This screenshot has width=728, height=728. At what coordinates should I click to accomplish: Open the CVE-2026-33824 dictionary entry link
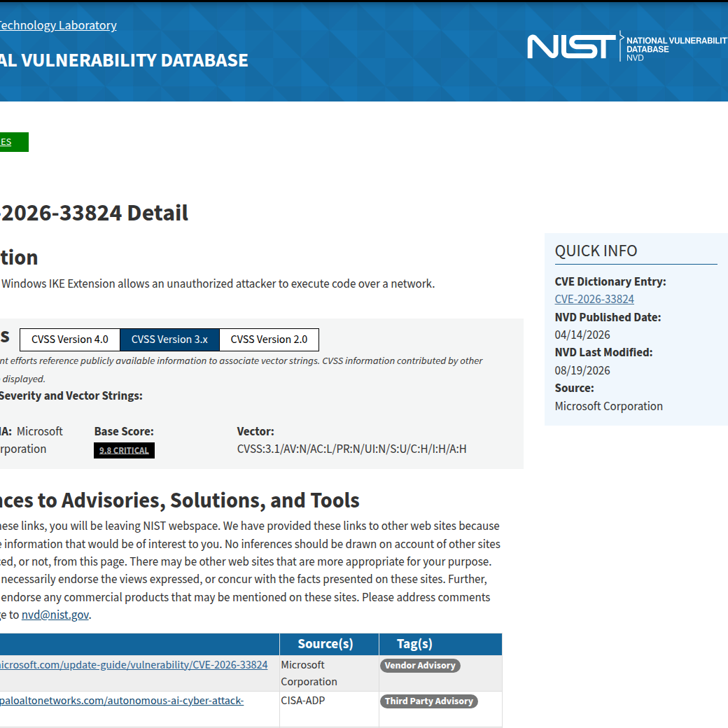[x=594, y=299]
